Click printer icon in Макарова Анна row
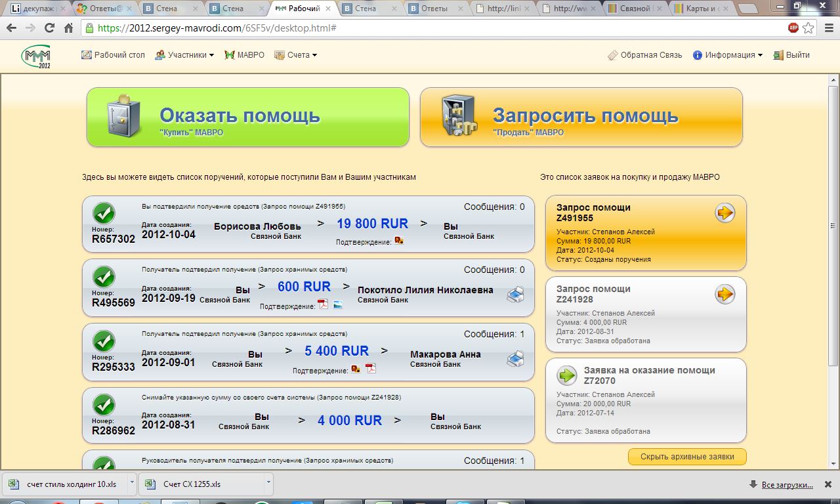 coord(515,359)
